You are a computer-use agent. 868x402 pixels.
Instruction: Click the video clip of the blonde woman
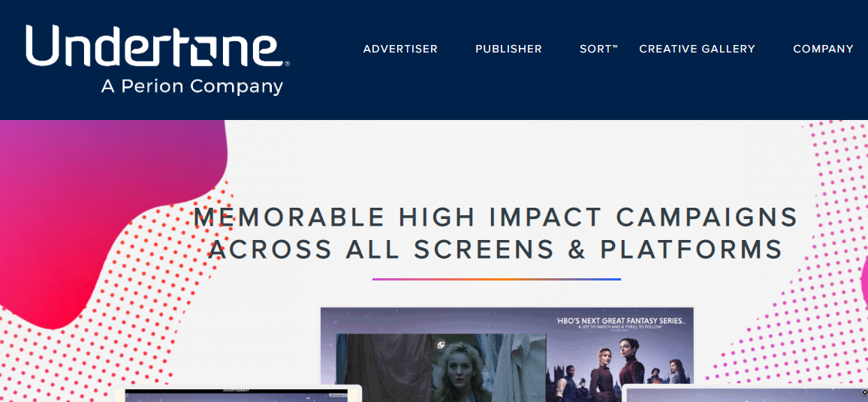[x=441, y=367]
